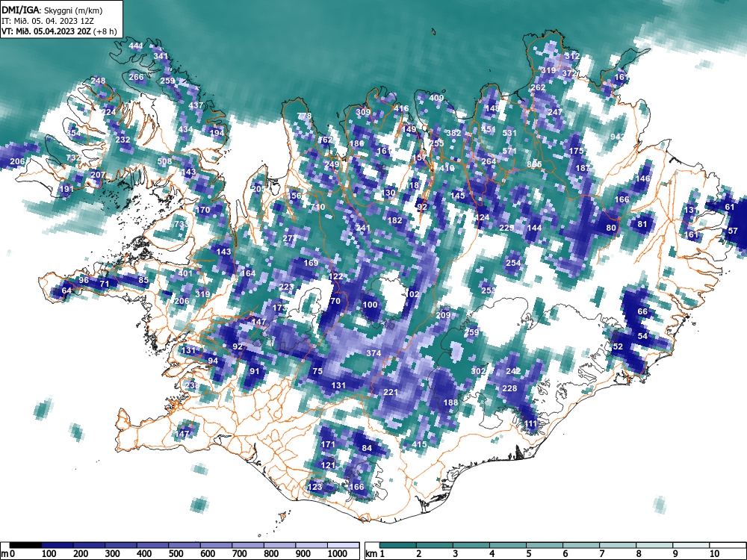Click the '1000' label on the metre scale
Screen dimensions: 747x560
point(338,554)
